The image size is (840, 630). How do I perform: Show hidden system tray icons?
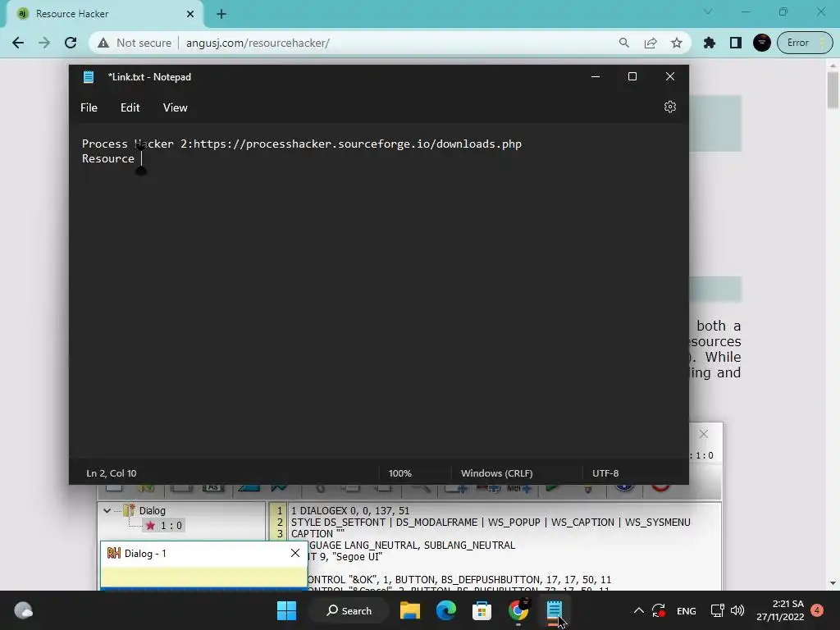coord(638,610)
